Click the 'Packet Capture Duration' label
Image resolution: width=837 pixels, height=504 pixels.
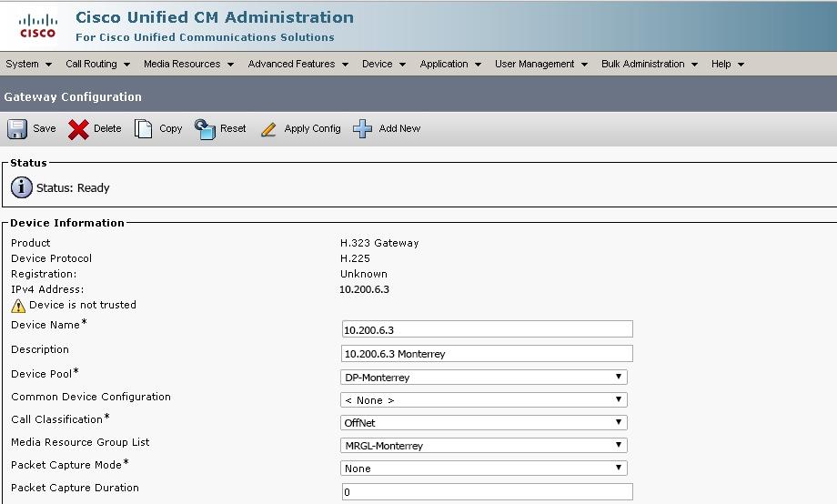tap(75, 488)
